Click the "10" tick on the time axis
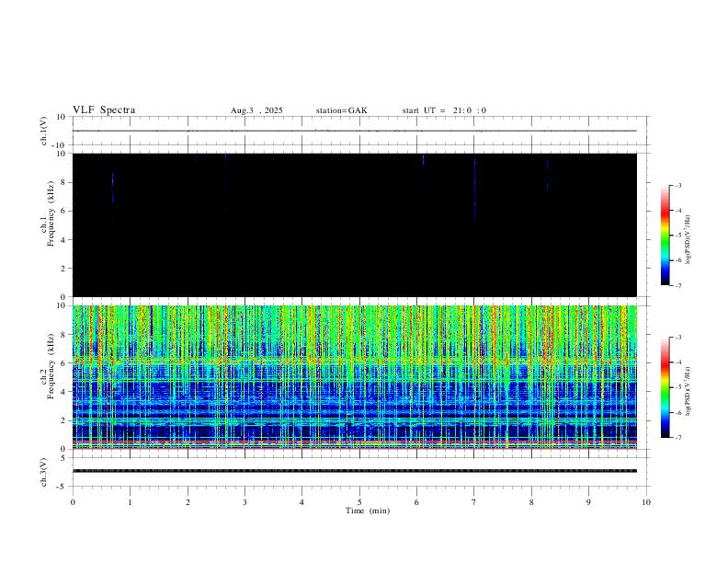Viewport: 728px width, 563px height. tap(646, 502)
